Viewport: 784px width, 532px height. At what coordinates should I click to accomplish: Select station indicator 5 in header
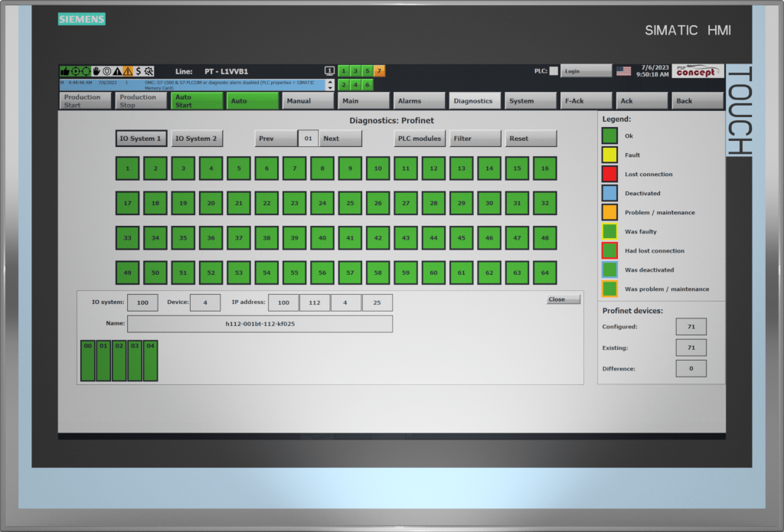[367, 71]
